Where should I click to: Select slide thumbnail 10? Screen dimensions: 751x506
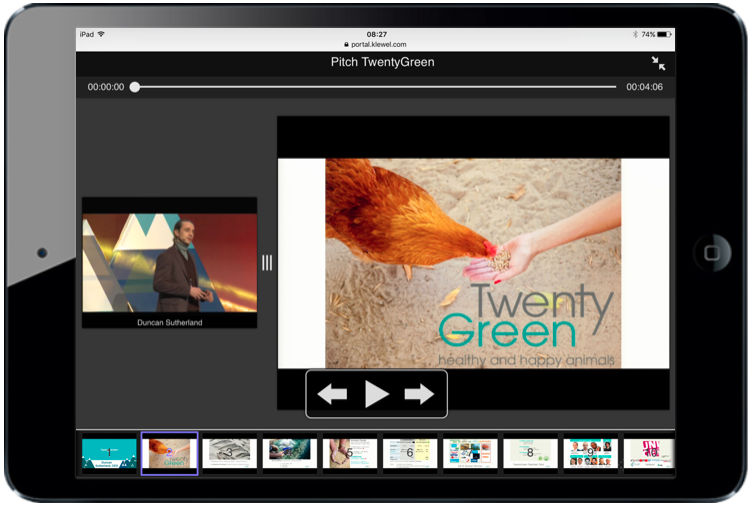(649, 453)
